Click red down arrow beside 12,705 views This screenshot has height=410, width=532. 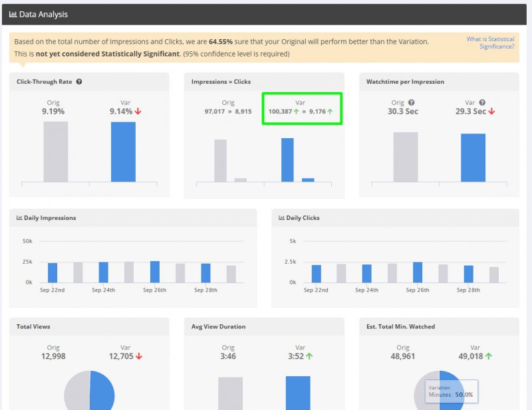pyautogui.click(x=139, y=356)
